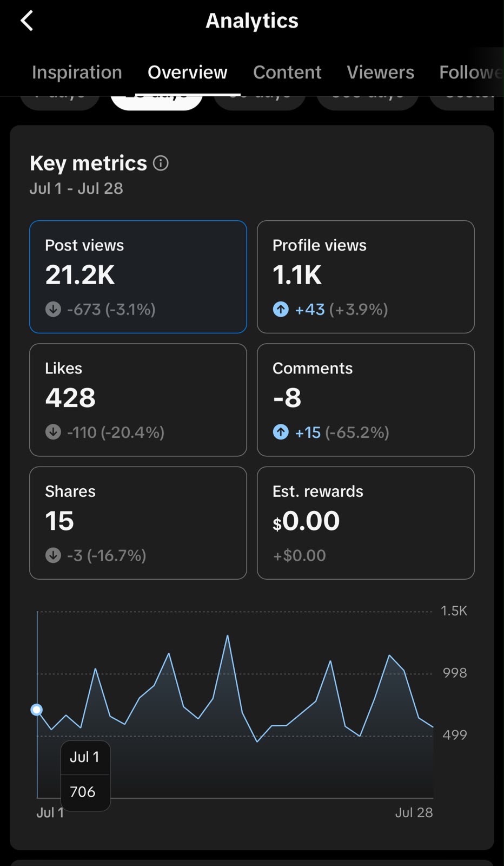Image resolution: width=504 pixels, height=866 pixels.
Task: Tap the Post views down arrow icon
Action: tap(53, 309)
